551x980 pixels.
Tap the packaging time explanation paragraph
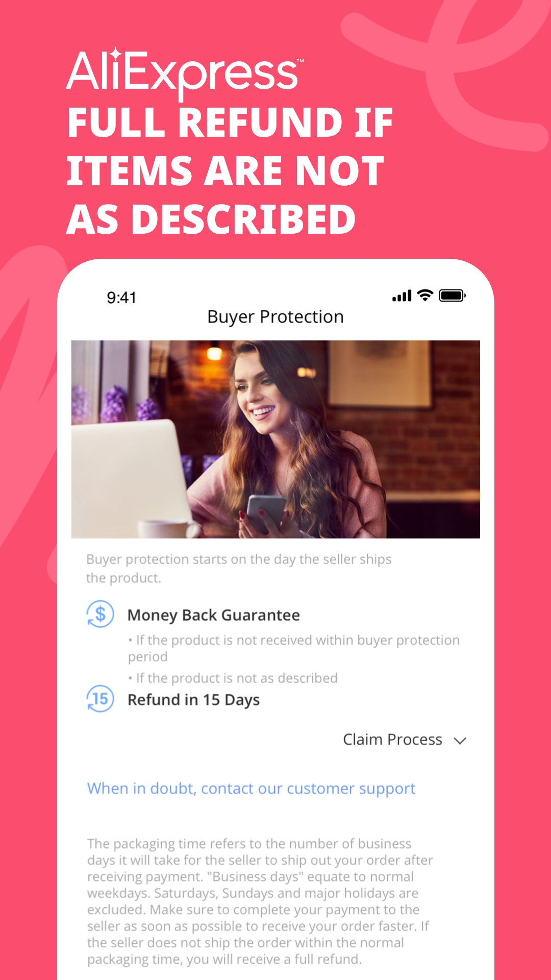coord(260,901)
